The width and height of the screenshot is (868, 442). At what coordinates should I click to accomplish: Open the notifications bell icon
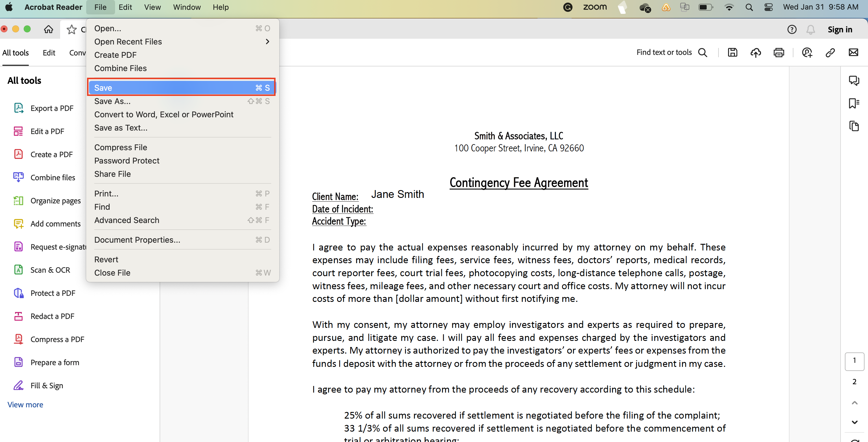(811, 30)
